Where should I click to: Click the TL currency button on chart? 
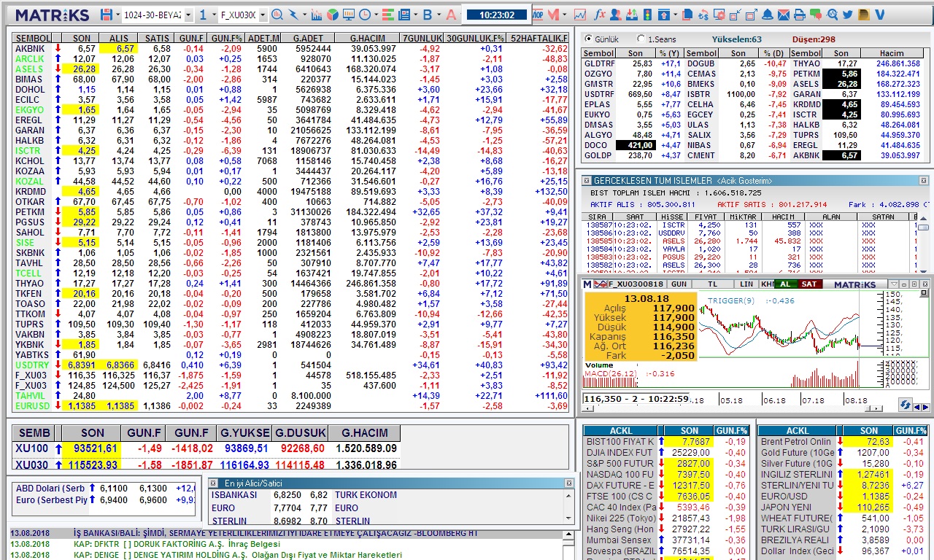click(x=712, y=284)
